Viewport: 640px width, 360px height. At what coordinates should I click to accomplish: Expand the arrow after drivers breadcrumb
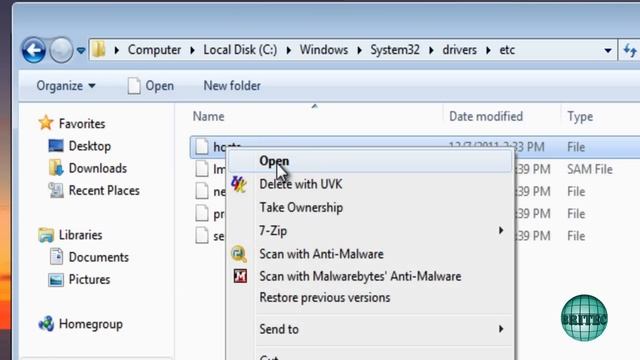pyautogui.click(x=488, y=50)
